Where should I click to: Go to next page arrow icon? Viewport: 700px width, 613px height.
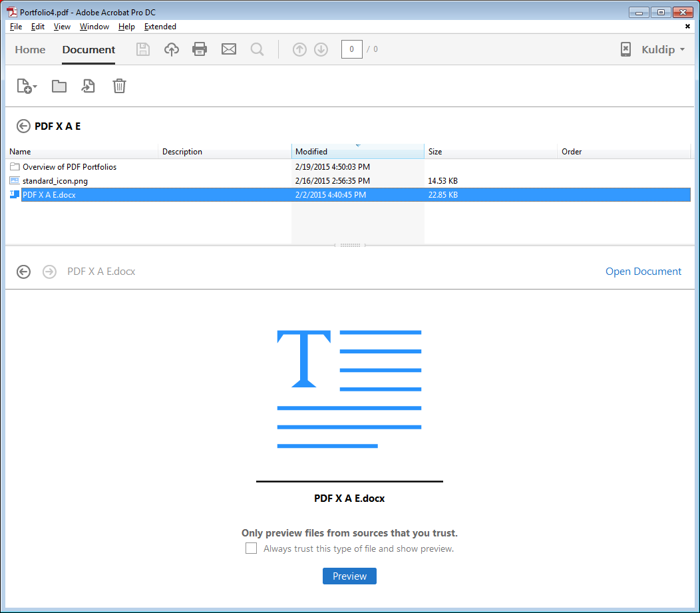[321, 49]
